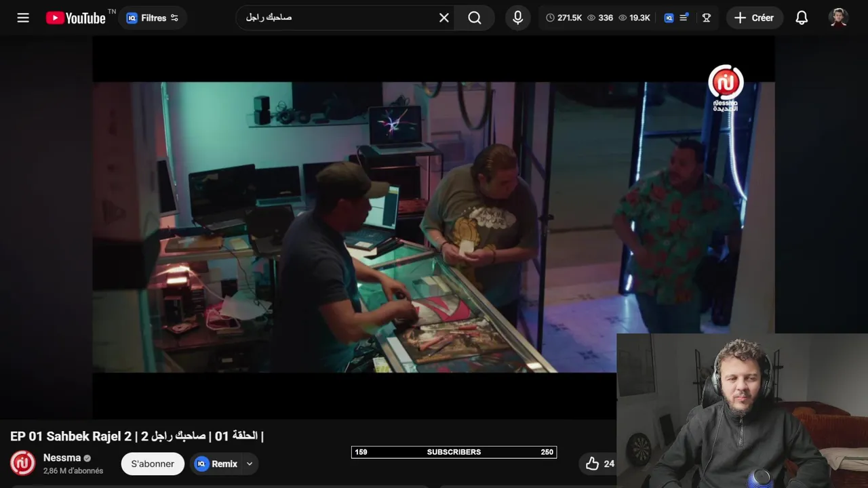Run search with magnifying glass button
The image size is (868, 488).
click(x=475, y=18)
